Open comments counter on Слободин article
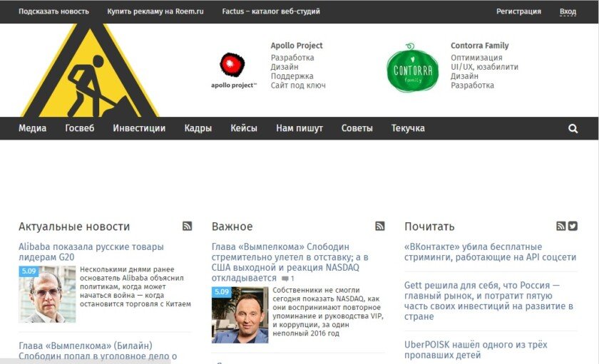599x364 pixels. [x=287, y=279]
